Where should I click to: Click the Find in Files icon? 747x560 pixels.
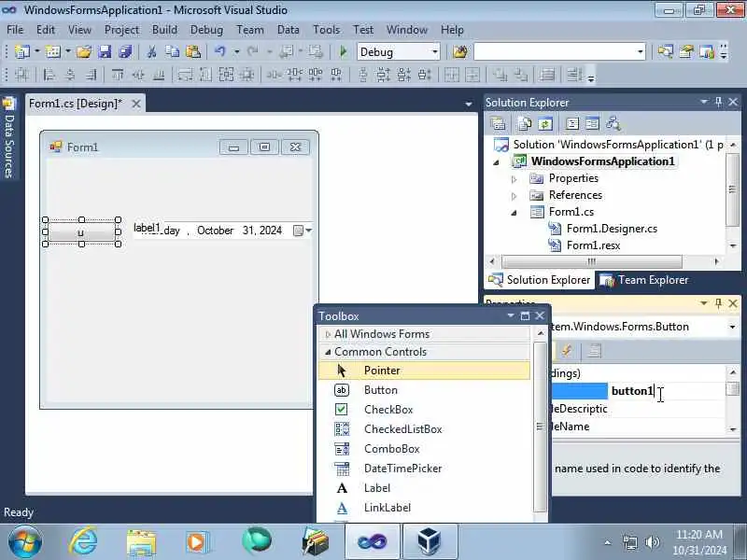[x=460, y=51]
